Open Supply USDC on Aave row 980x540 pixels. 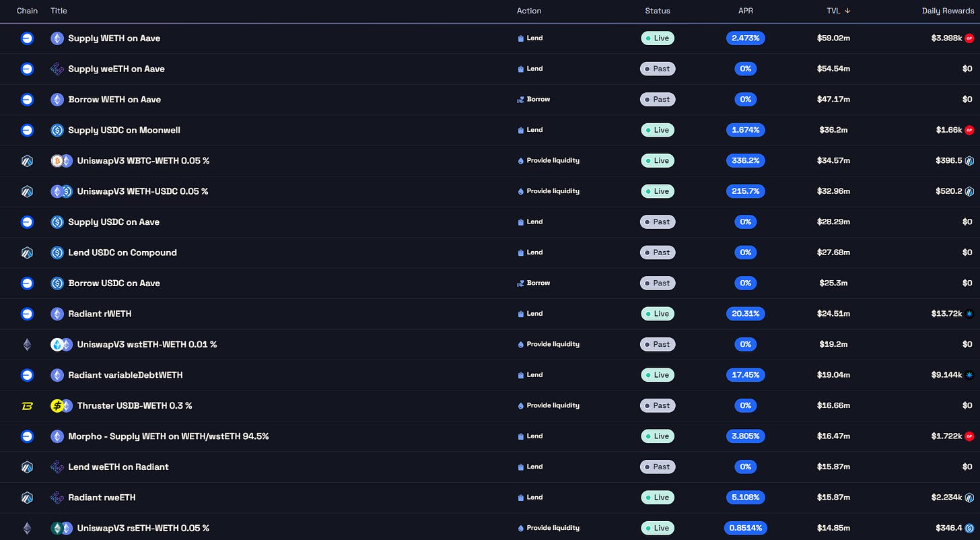490,222
